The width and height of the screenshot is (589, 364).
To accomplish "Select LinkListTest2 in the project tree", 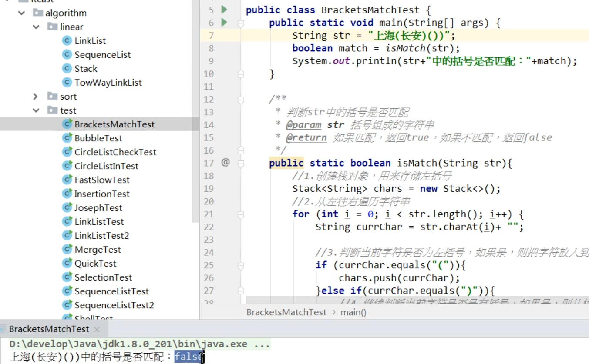I will tap(101, 235).
